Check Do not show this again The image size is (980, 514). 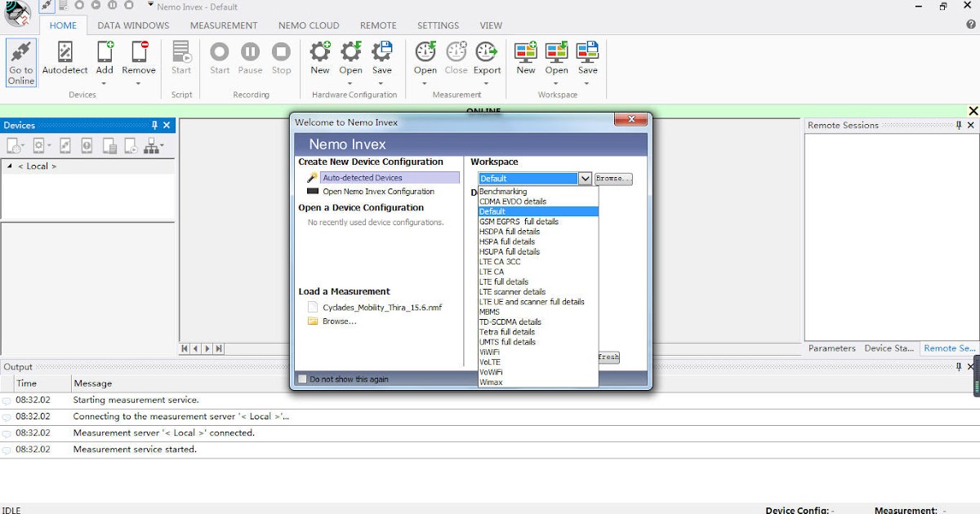click(x=302, y=379)
